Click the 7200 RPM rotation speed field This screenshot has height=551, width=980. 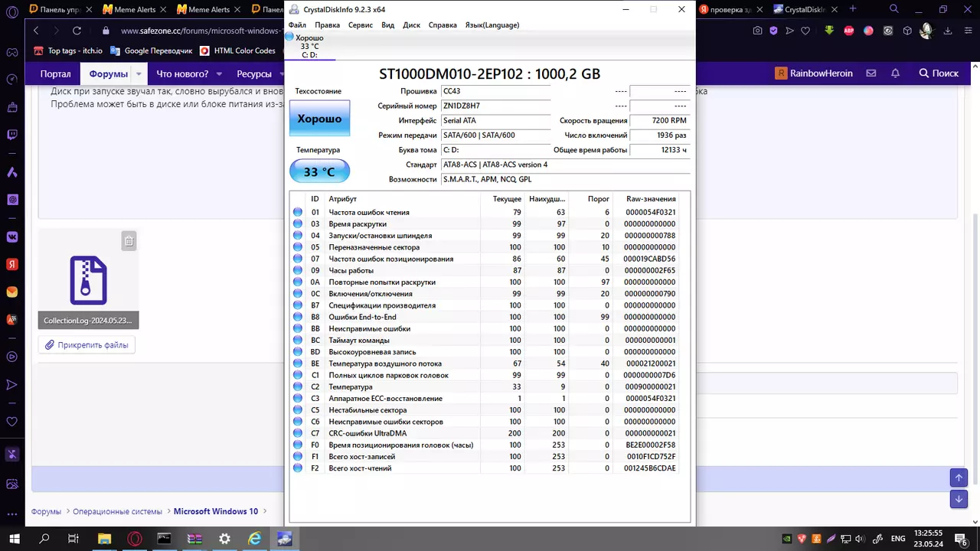pos(658,121)
